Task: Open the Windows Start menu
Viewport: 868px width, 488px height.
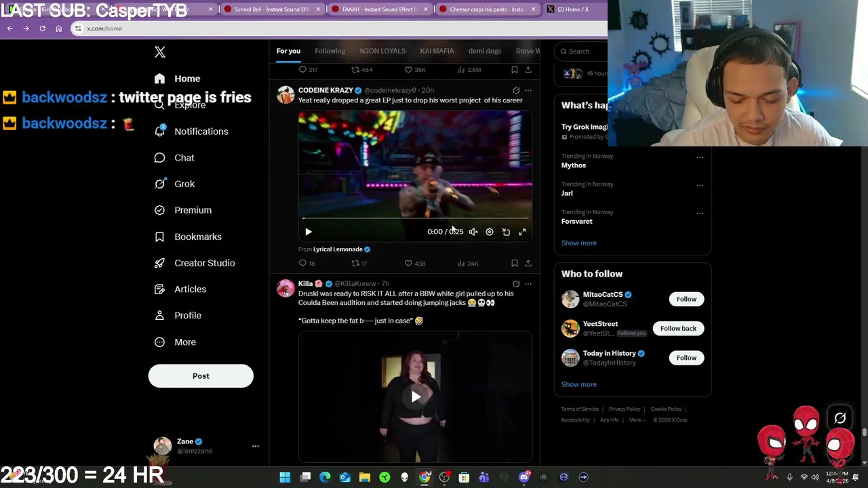Action: point(285,477)
